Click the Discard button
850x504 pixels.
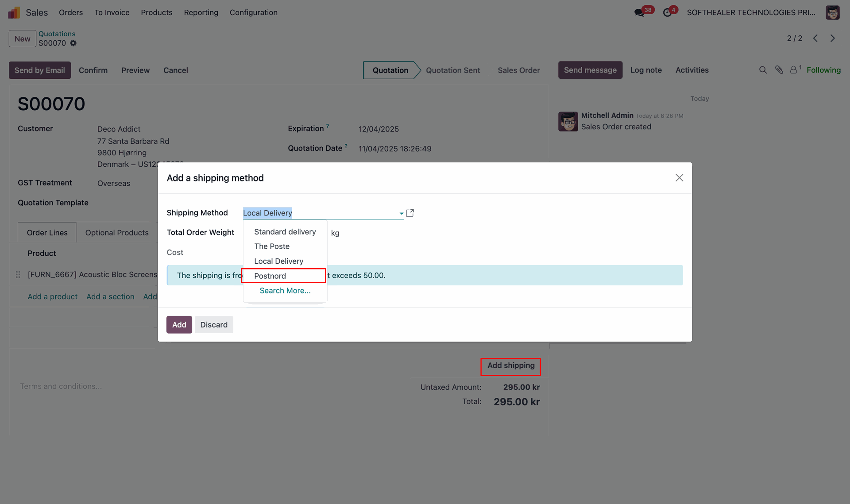[214, 325]
